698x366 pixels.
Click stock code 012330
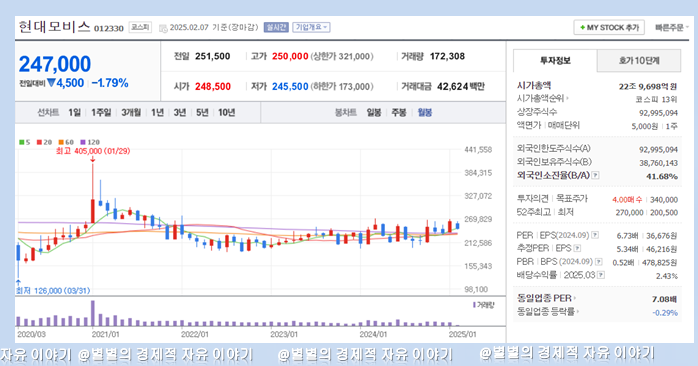[109, 28]
